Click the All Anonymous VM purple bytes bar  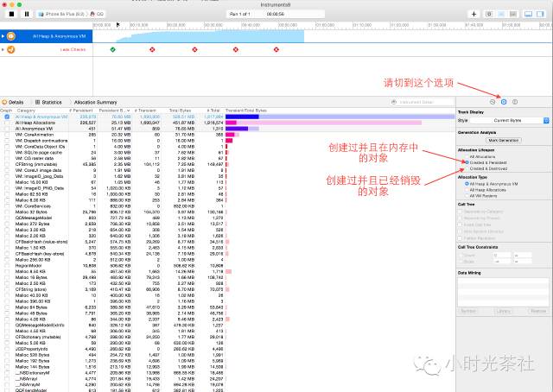242,129
